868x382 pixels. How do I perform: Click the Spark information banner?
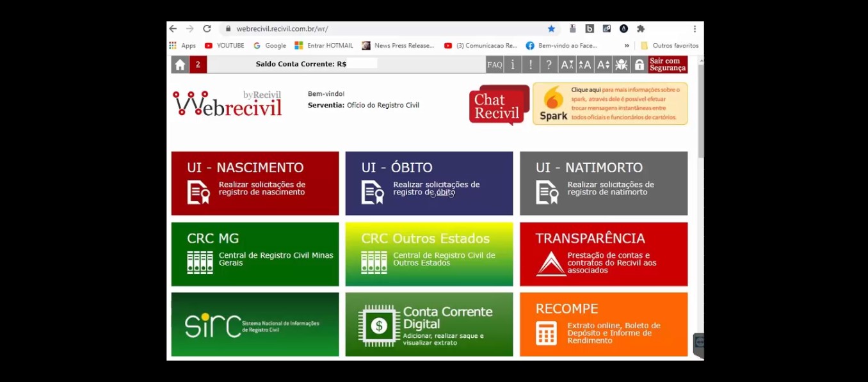(610, 104)
